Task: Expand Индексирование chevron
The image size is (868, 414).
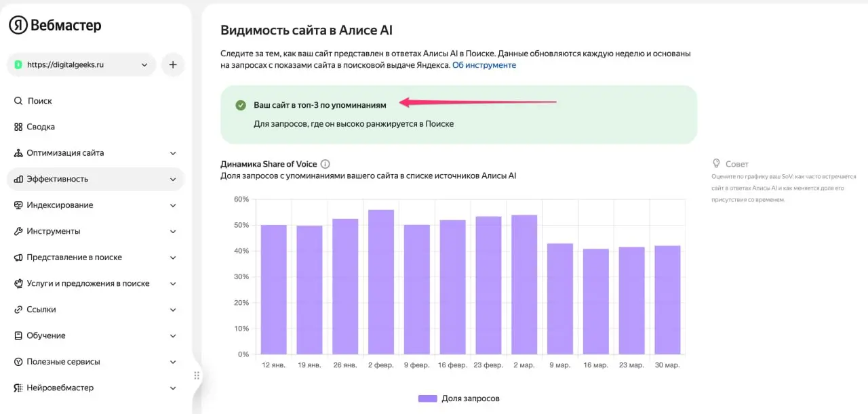Action: (x=173, y=205)
